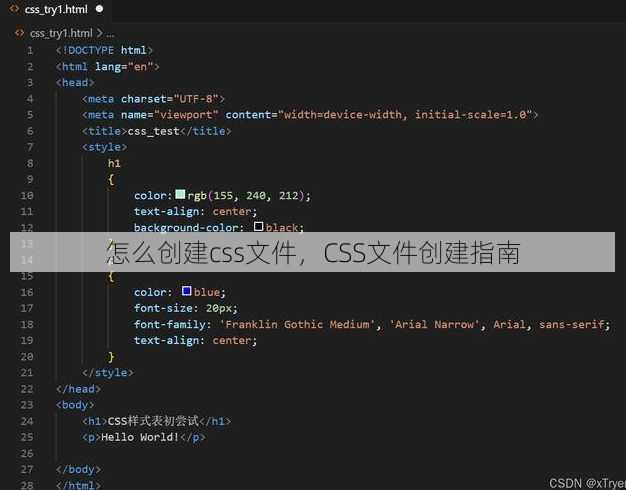
Task: Click line number 21 in the gutter
Action: pos(27,373)
